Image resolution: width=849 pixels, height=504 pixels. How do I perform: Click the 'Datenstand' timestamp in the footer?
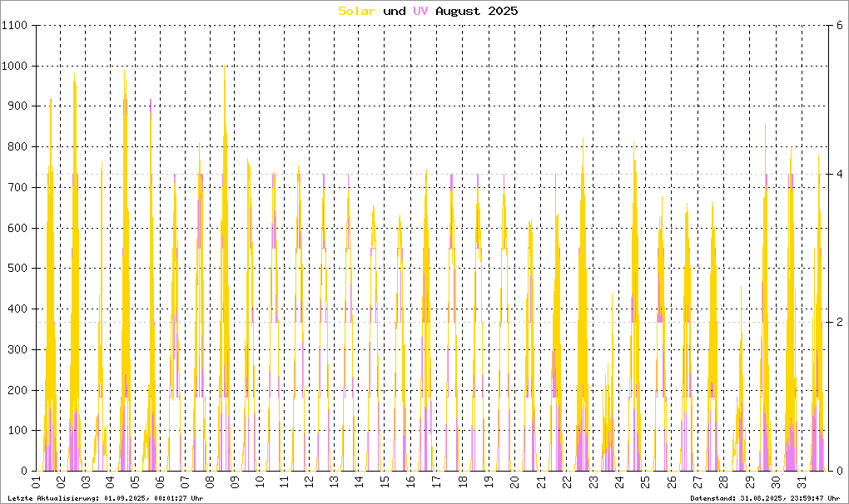tap(764, 497)
